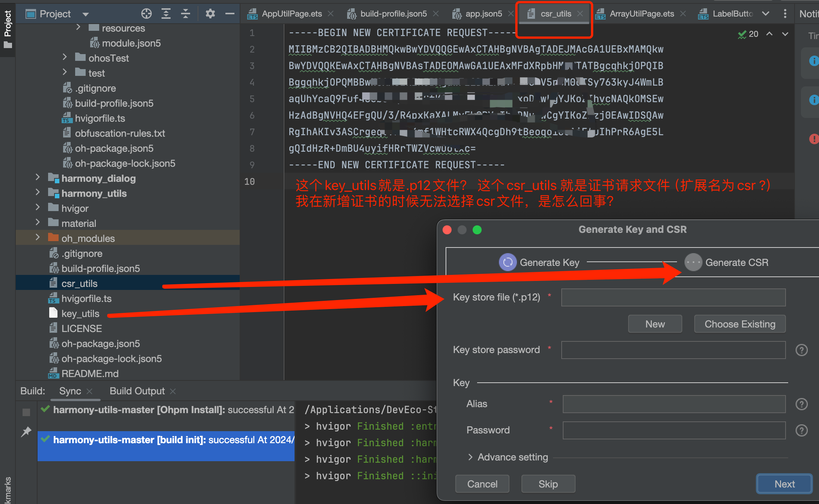Open help for Key store password
The height and width of the screenshot is (504, 819).
(802, 350)
